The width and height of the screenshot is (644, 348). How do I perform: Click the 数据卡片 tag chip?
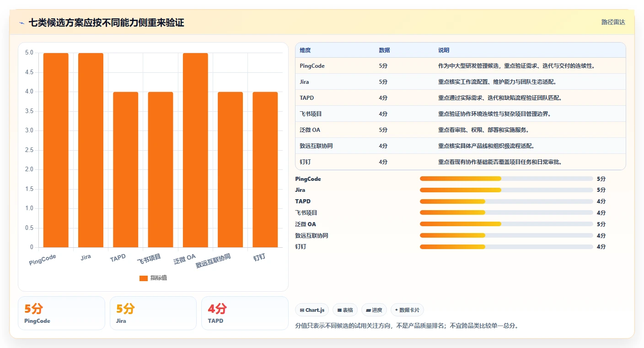407,310
